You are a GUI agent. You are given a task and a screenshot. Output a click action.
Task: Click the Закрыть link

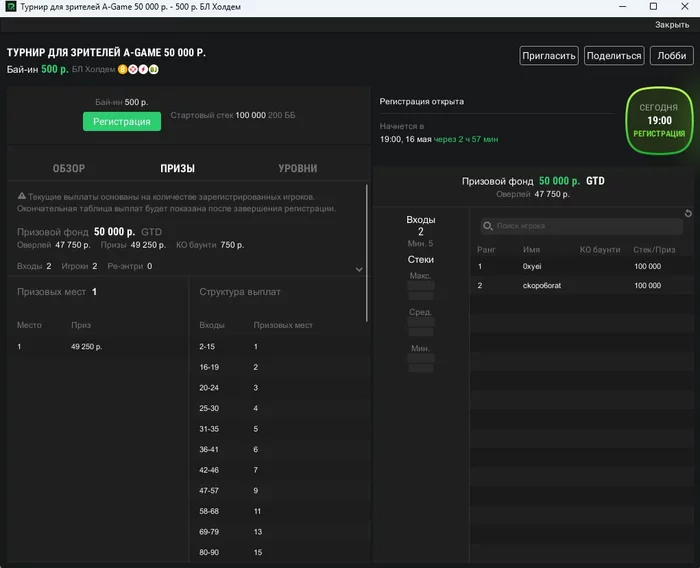(672, 25)
